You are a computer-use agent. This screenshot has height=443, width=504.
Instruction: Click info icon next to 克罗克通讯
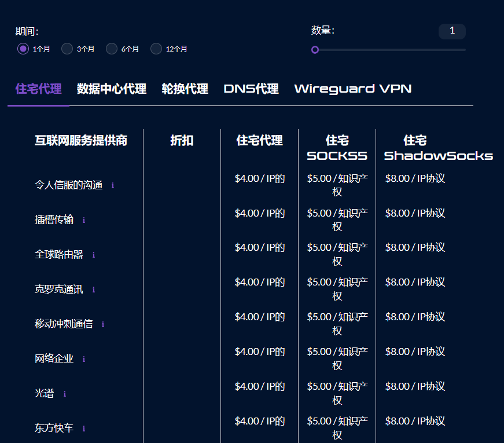click(94, 290)
